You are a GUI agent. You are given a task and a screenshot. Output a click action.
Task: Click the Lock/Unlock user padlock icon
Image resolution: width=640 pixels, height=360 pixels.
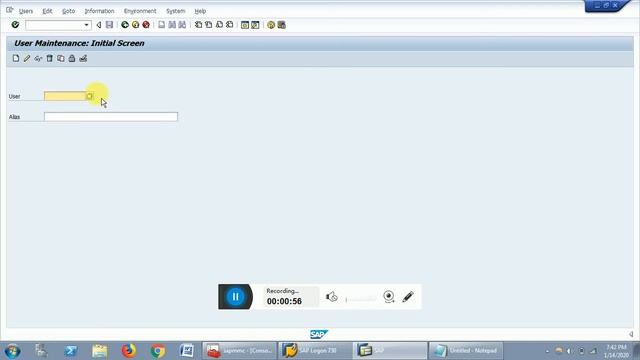click(72, 58)
